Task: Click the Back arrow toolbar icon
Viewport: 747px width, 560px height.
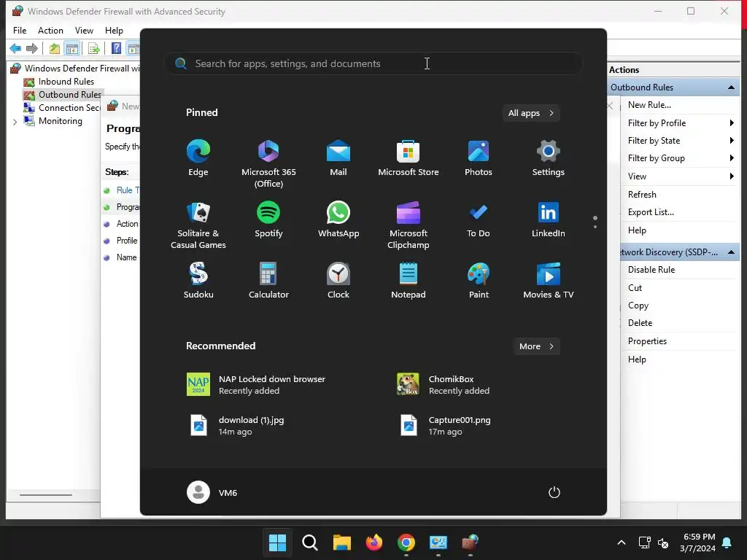Action: 15,48
